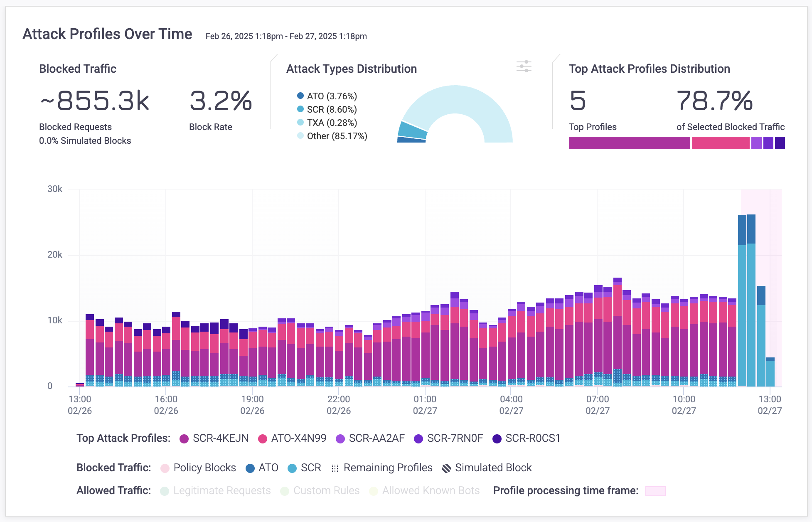The height and width of the screenshot is (522, 812).
Task: Toggle Remaining Profiles dotted legend icon
Action: [x=335, y=468]
